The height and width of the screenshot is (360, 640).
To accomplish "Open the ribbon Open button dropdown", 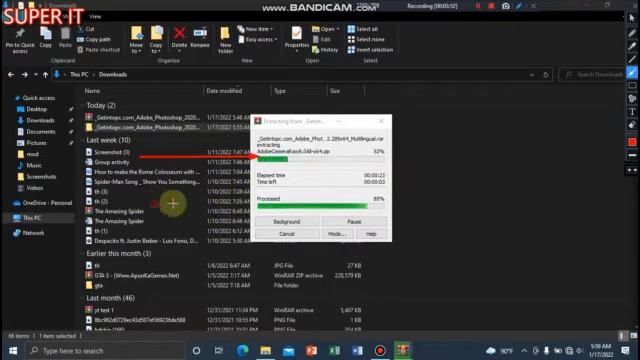I will tap(325, 29).
